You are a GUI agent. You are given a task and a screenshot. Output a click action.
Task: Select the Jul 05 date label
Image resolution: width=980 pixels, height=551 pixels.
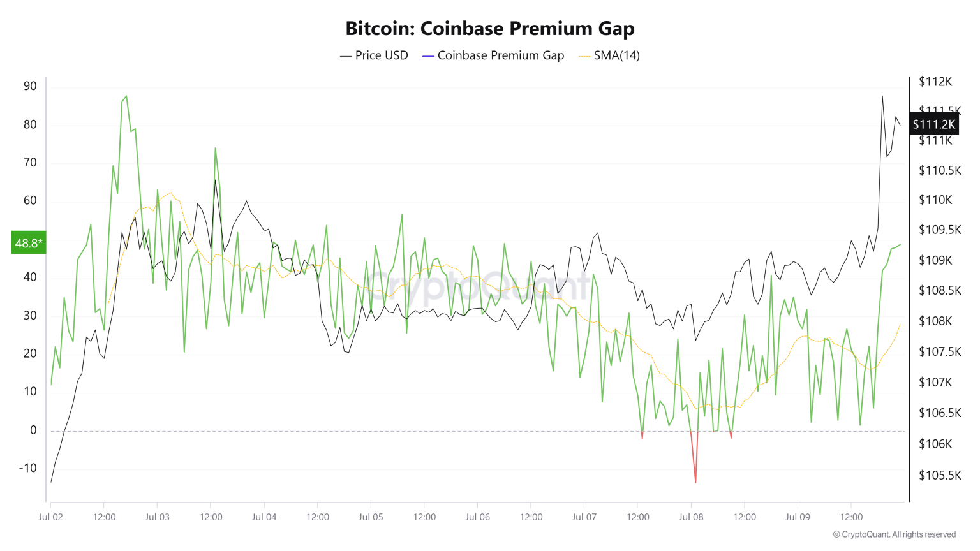click(371, 517)
